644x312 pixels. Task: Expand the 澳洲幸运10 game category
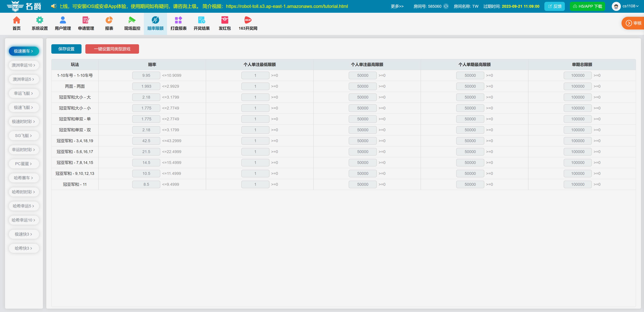pos(23,65)
